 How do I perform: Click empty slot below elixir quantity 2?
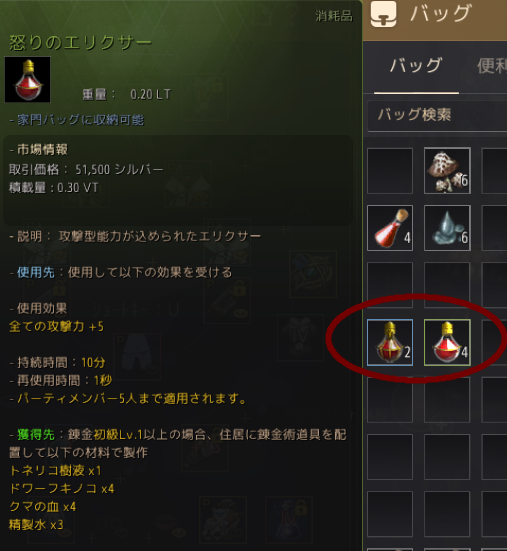coord(390,400)
